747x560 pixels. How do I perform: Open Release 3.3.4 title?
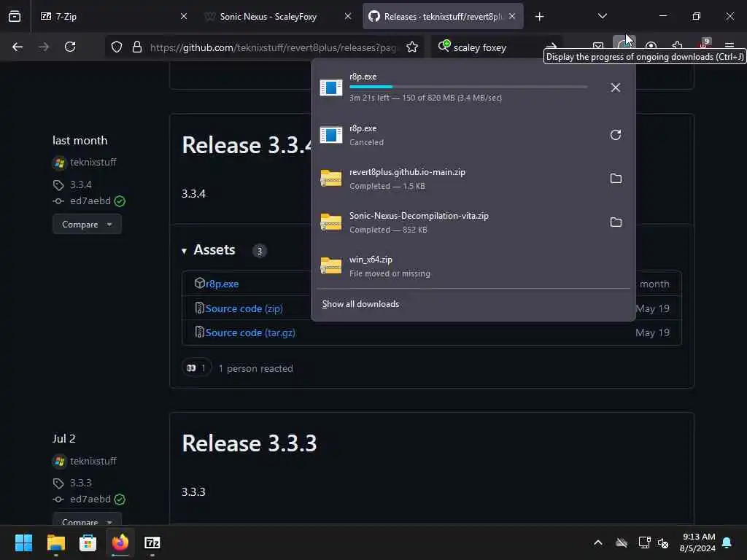click(247, 145)
